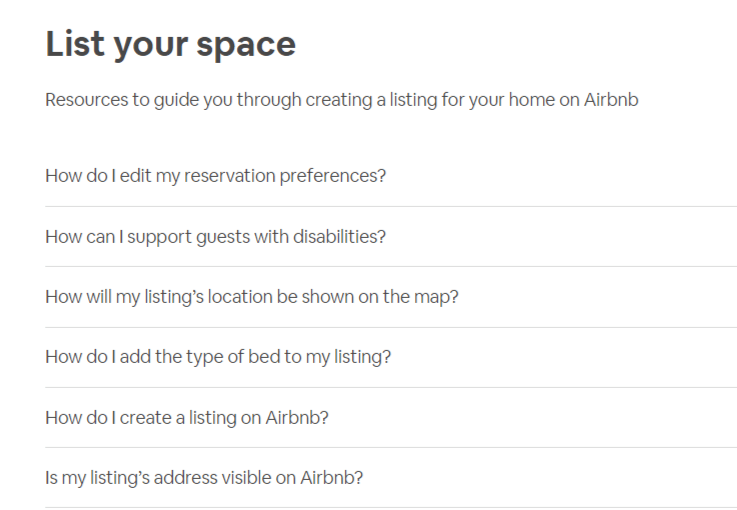This screenshot has height=510, width=737.
Task: Select the map location question row
Action: (x=251, y=297)
